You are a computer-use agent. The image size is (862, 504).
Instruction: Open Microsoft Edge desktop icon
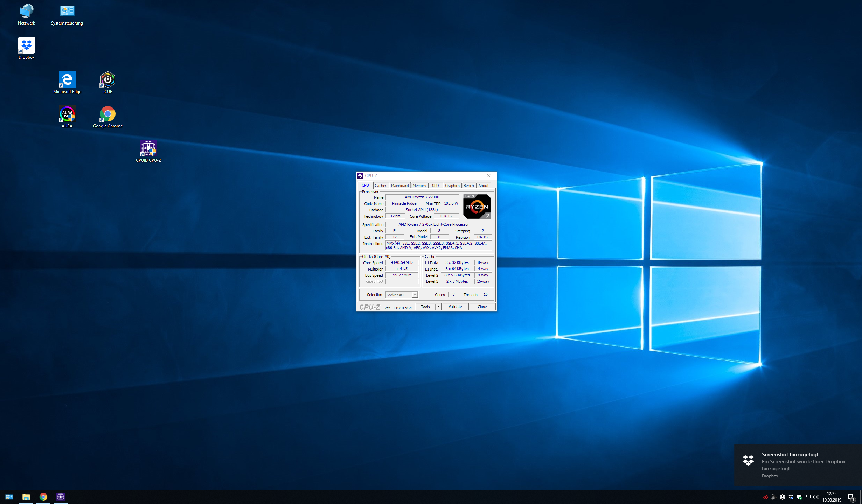67,80
